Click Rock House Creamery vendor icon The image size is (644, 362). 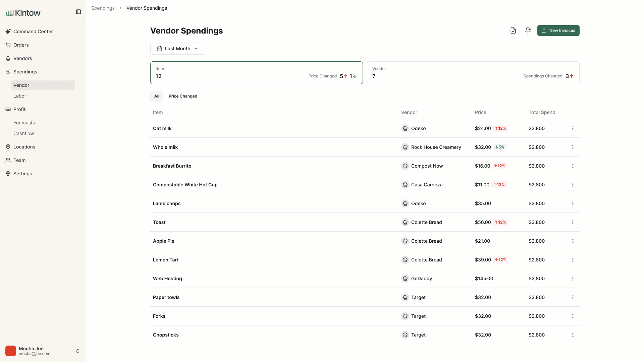pyautogui.click(x=405, y=147)
